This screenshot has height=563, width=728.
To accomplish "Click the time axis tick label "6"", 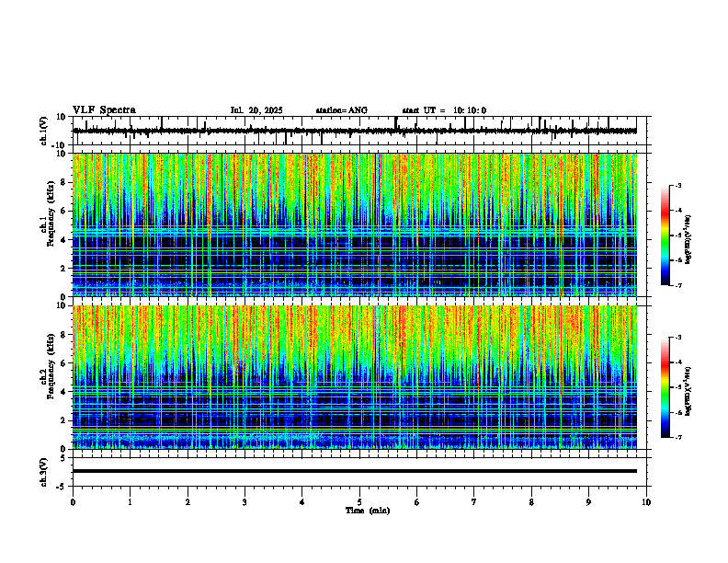I will click(x=417, y=502).
